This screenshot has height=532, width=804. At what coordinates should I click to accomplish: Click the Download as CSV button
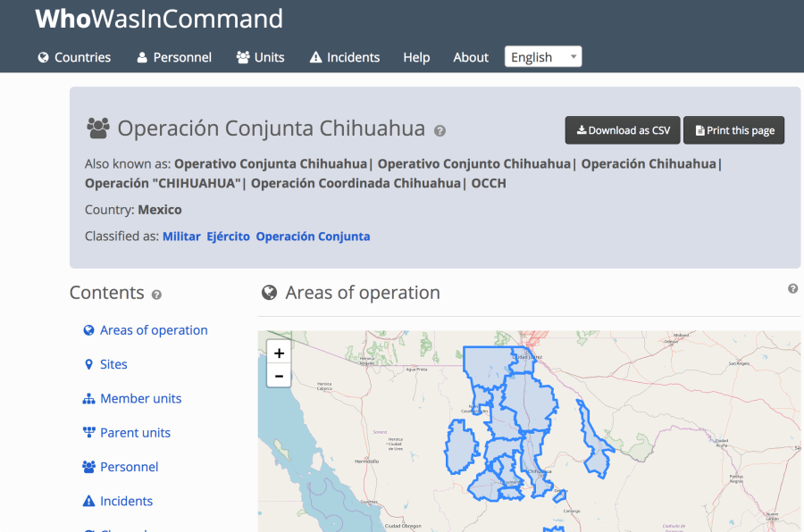[623, 130]
